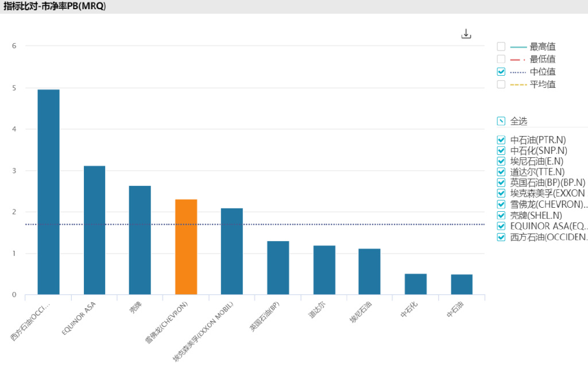Uncheck 雪佛龙(CHEVRON) legend checkbox
Viewport: 588px width, 365px height.
click(x=501, y=204)
